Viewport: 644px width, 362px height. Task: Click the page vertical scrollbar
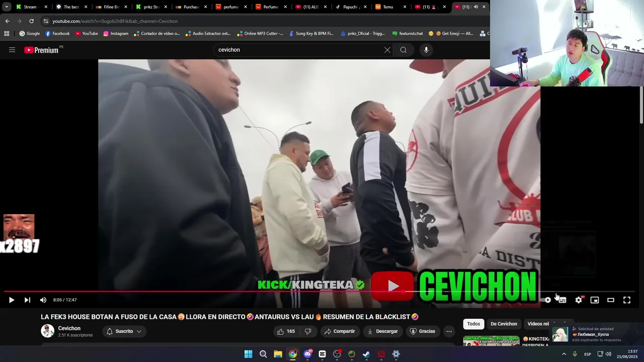pos(641,106)
